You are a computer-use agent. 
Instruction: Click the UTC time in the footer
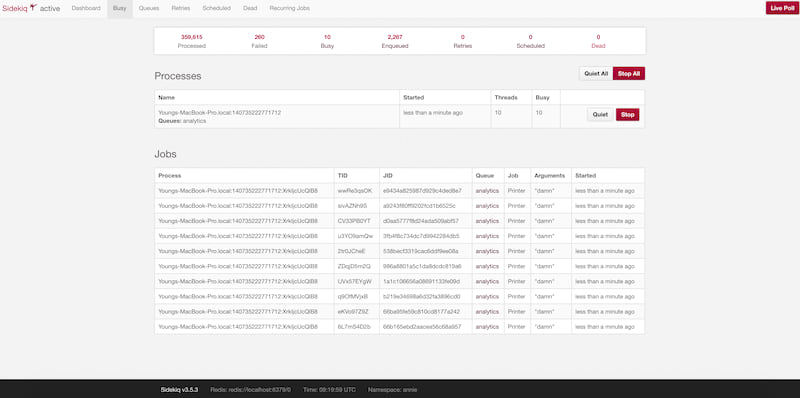point(329,389)
